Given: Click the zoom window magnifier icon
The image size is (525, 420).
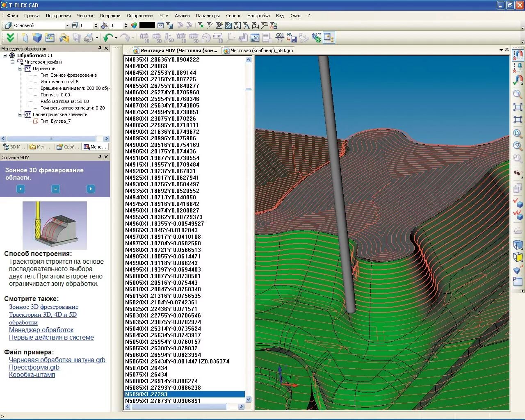Looking at the screenshot, I should [518, 94].
